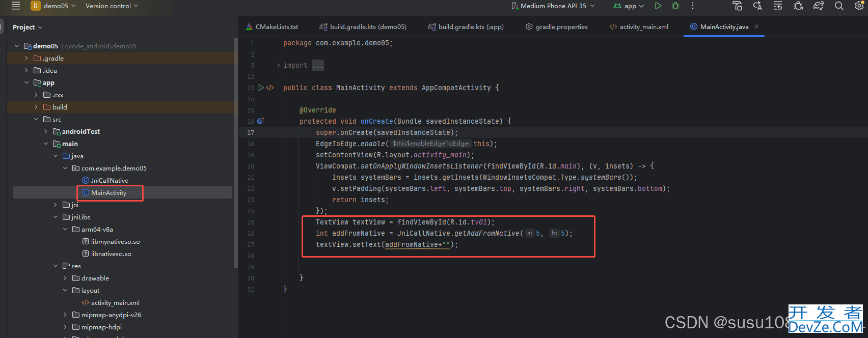The height and width of the screenshot is (338, 868).
Task: Collapse the src folder
Action: [x=36, y=119]
